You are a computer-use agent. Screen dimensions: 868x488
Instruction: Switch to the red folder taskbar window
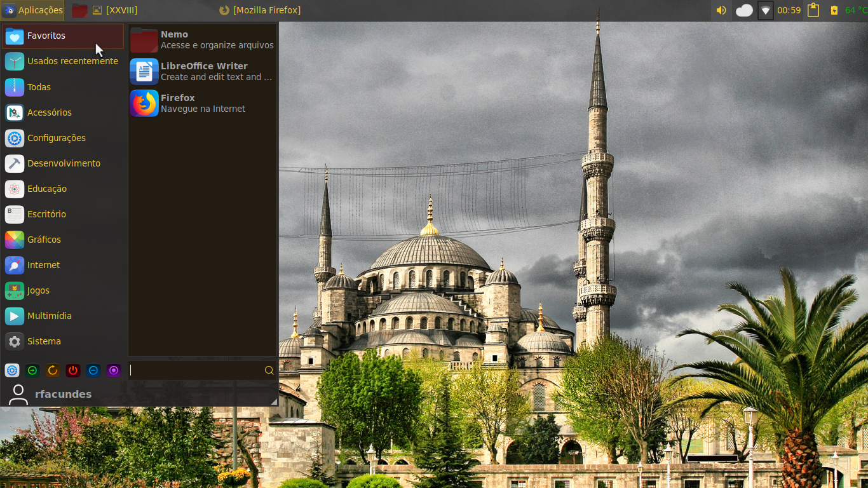point(79,10)
